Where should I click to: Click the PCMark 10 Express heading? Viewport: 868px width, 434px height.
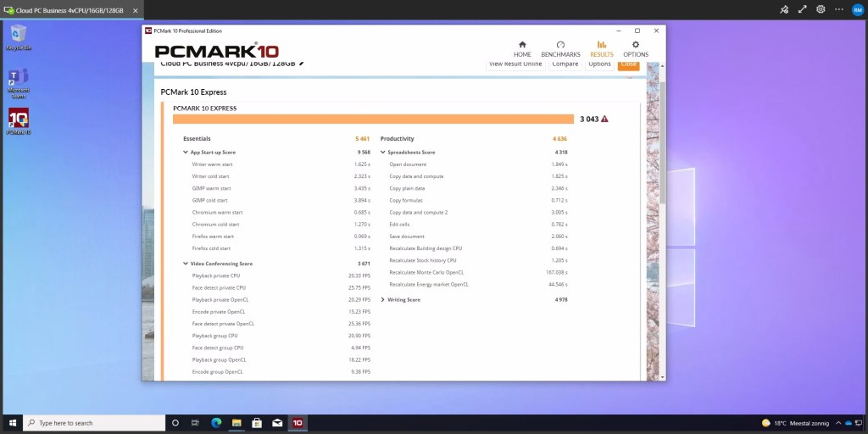click(193, 92)
